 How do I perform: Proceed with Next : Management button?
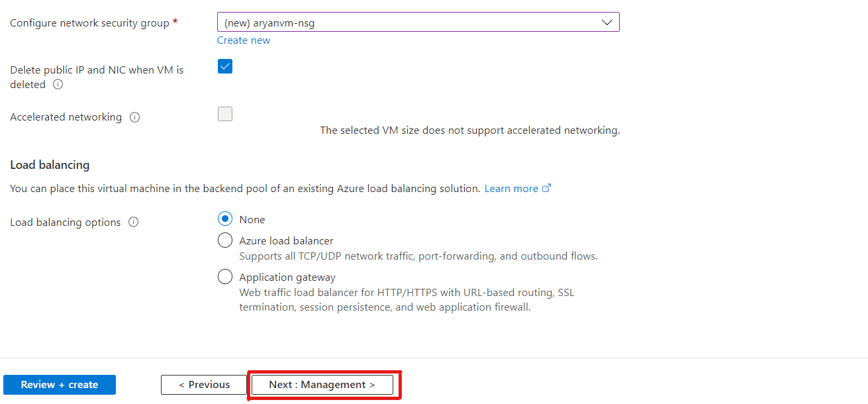pos(322,385)
